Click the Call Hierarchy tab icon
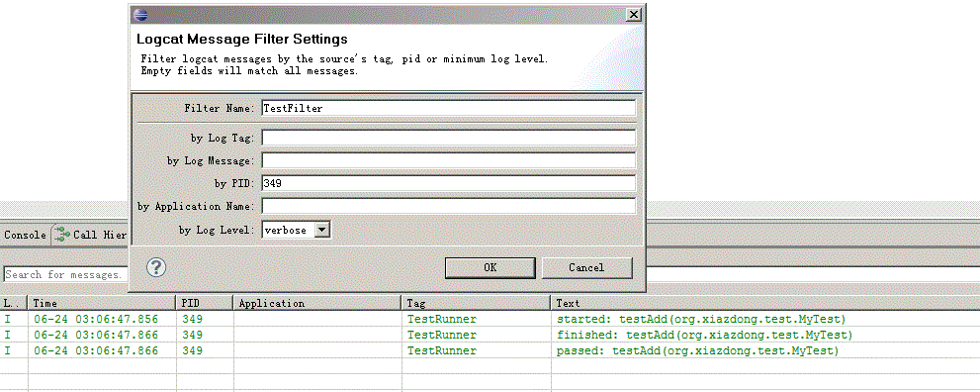 [x=62, y=235]
